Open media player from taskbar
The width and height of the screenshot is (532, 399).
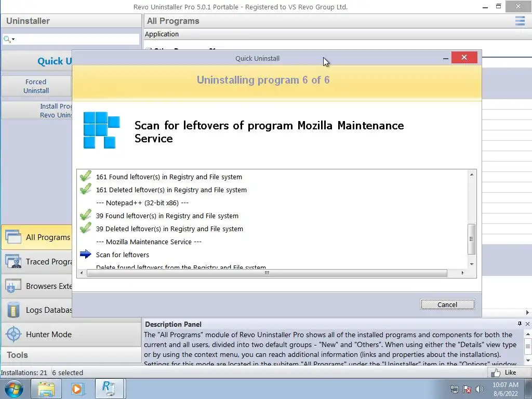(77, 389)
